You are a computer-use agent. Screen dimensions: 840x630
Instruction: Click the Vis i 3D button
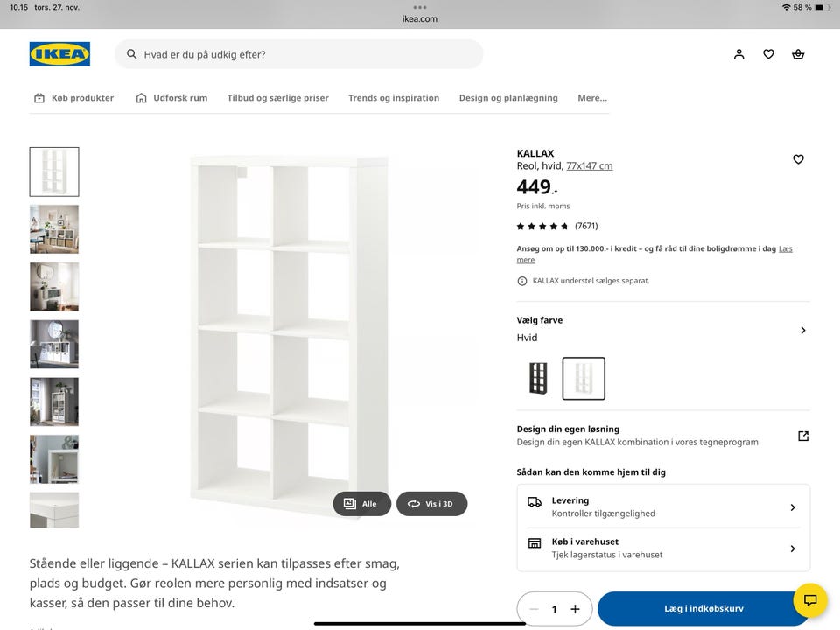pos(431,504)
